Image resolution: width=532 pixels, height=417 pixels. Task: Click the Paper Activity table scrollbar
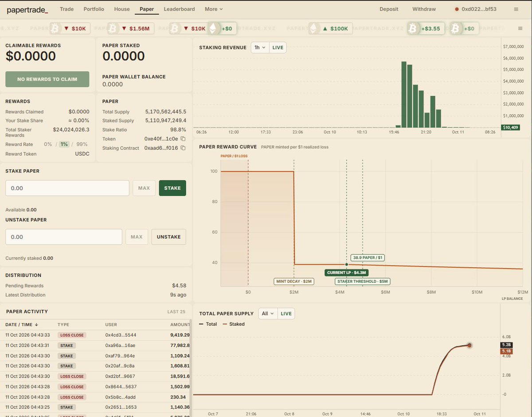[191, 368]
